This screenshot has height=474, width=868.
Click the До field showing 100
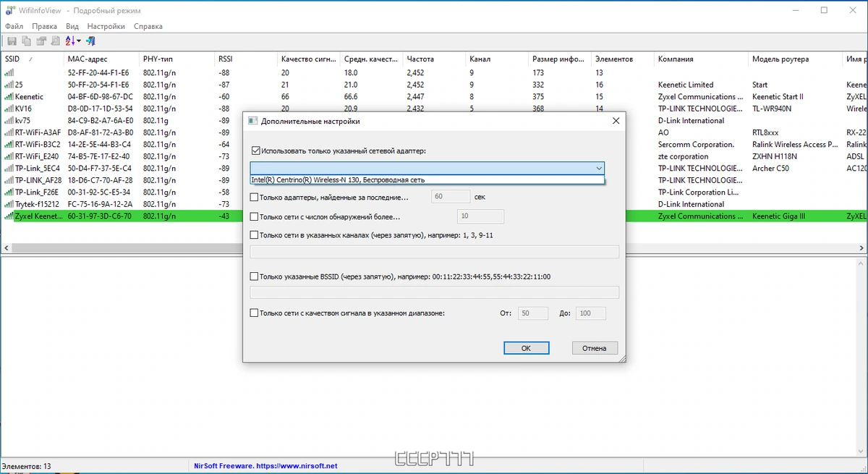(x=590, y=313)
